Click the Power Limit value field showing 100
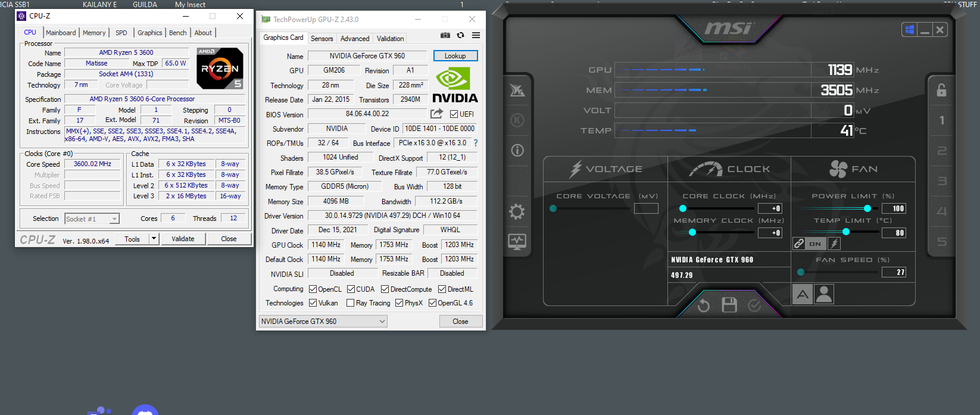Screen dimensions: 980x415 (894, 208)
